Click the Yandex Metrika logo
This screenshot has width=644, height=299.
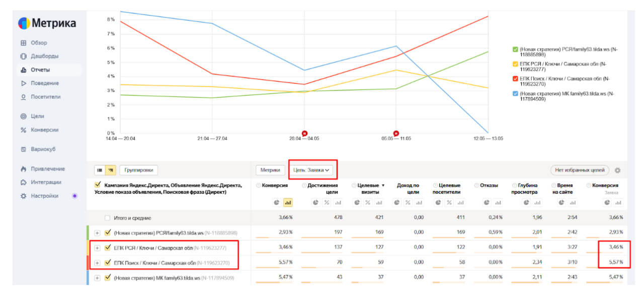click(47, 23)
